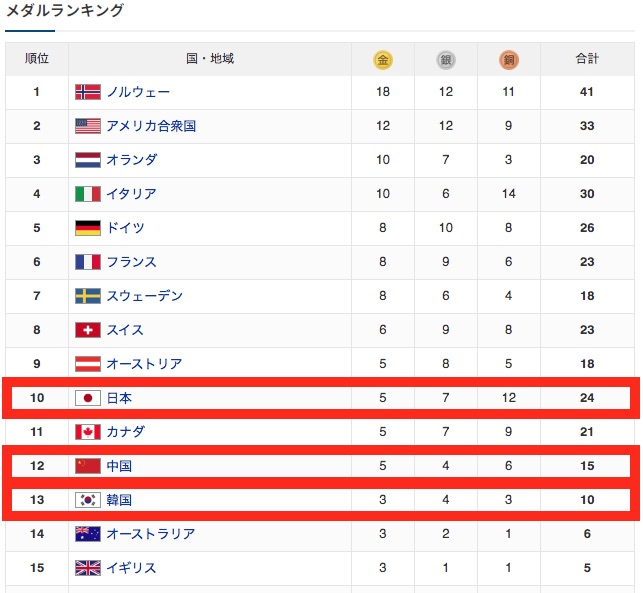Screen dimensions: 643x593
Task: Click the South Korea flag icon
Action: click(88, 500)
